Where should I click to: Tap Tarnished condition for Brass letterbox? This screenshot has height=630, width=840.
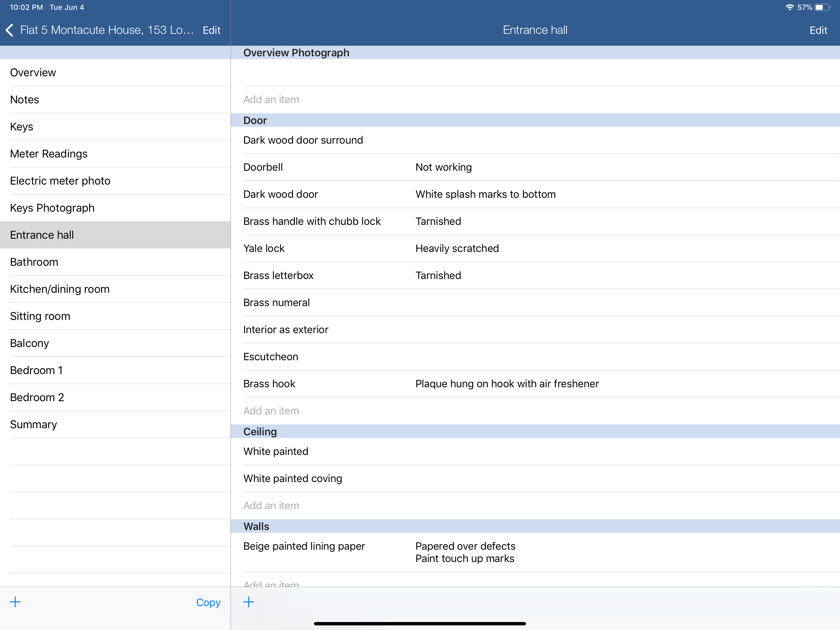(438, 276)
